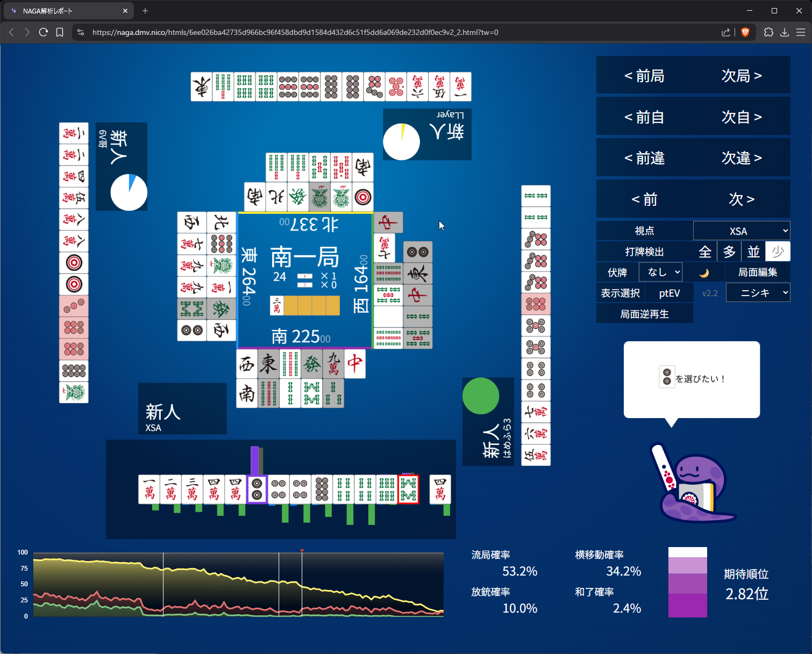Toggle night mode with the moon icon

pyautogui.click(x=704, y=272)
